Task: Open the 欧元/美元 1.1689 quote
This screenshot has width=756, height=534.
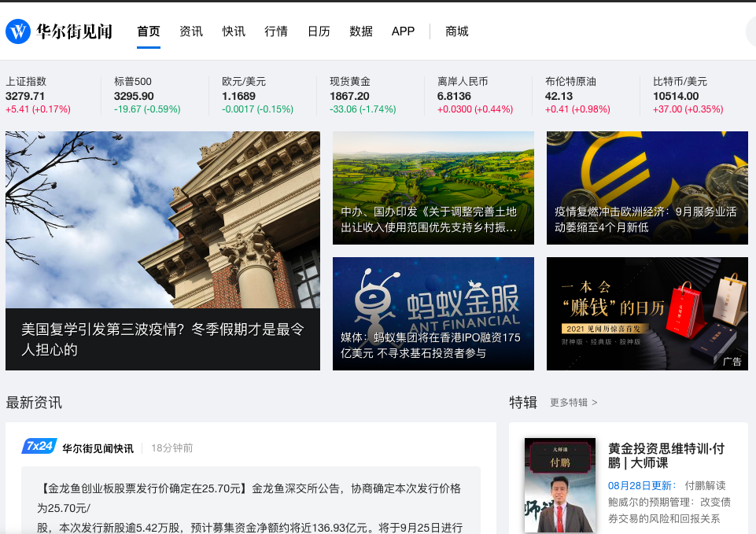Action: [x=257, y=95]
